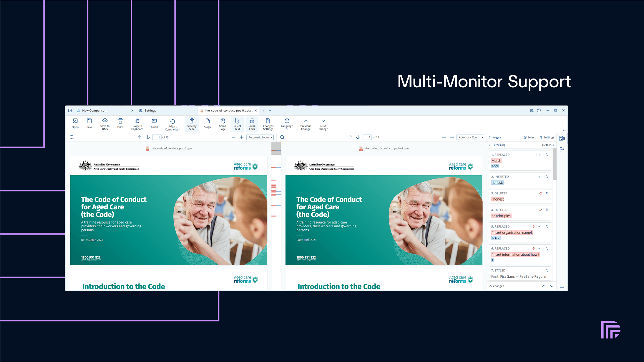This screenshot has width=644, height=362.
Task: Choose Save to DMS
Action: click(105, 124)
